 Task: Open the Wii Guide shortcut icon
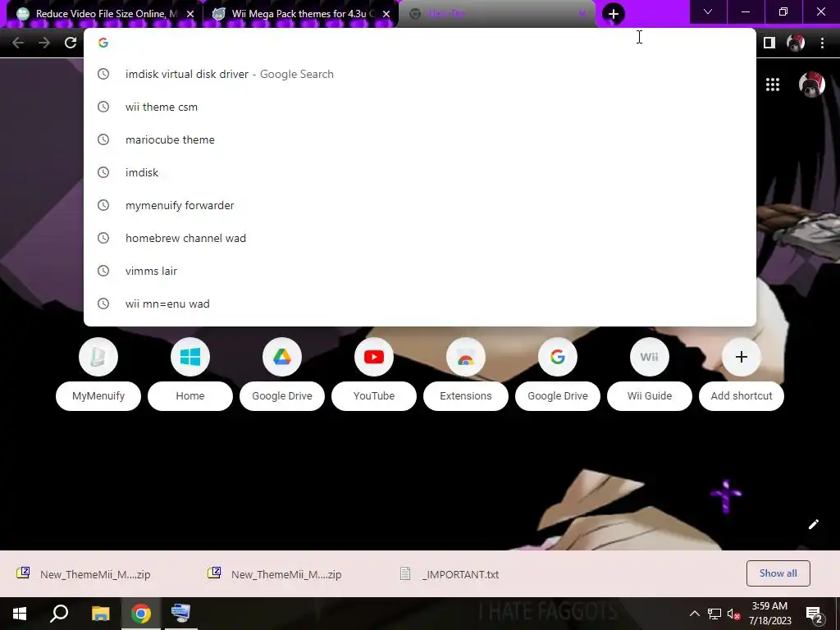650,357
